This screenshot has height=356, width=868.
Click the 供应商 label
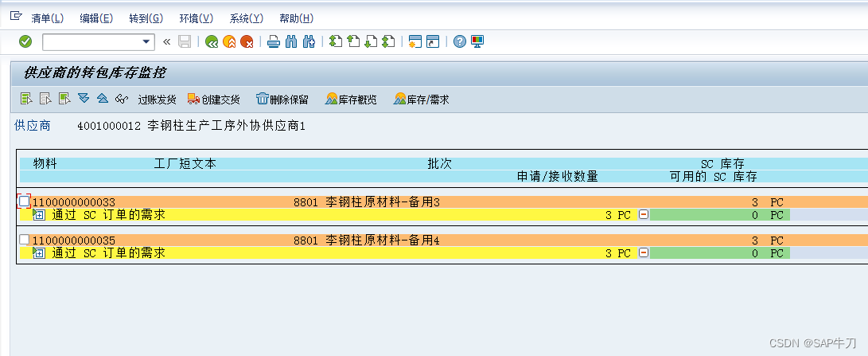point(32,126)
